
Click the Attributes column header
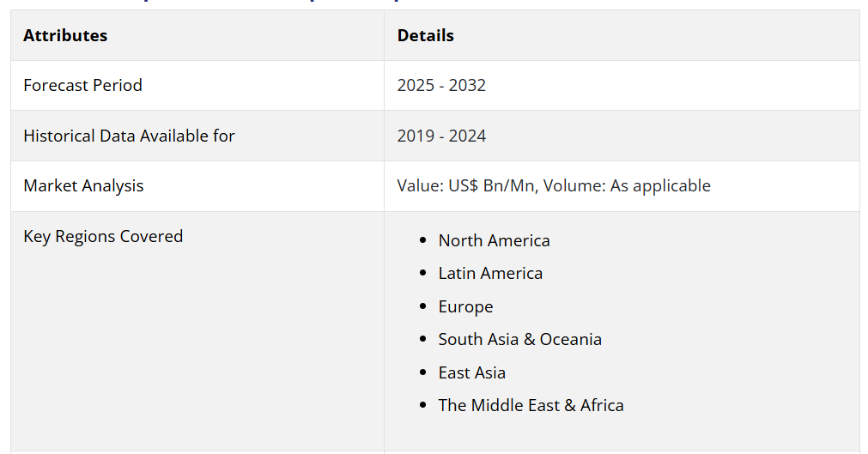coord(65,35)
